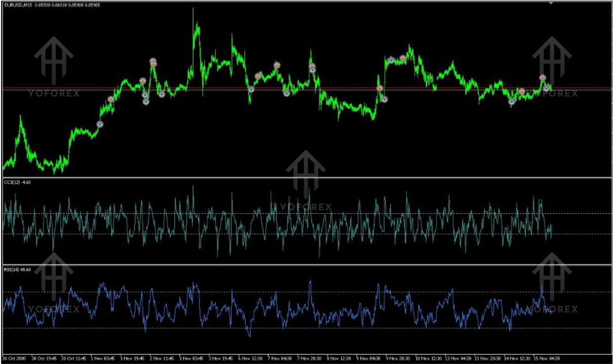Select the blue marker just before 14 Nov 12:30
The width and height of the screenshot is (613, 364).
(512, 102)
